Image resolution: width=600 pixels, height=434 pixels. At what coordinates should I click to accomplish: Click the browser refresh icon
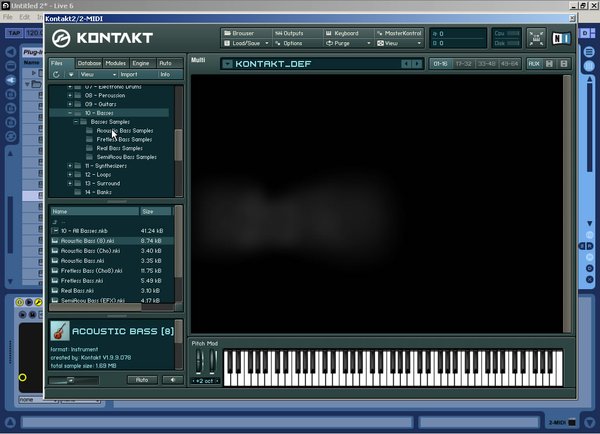[x=56, y=75]
